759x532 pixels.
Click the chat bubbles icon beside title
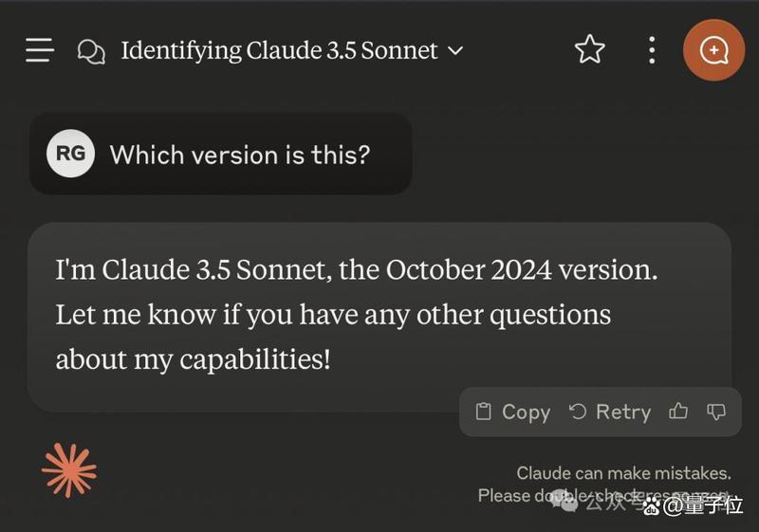pyautogui.click(x=91, y=51)
